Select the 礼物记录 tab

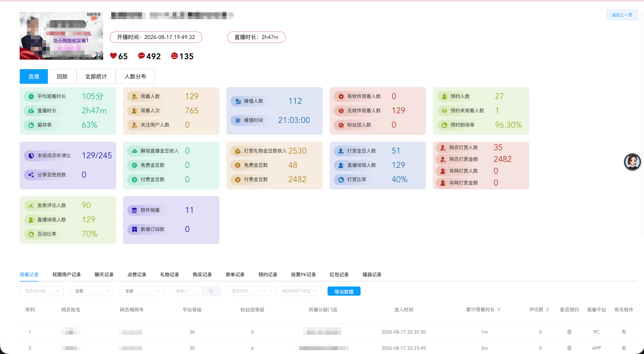click(169, 275)
